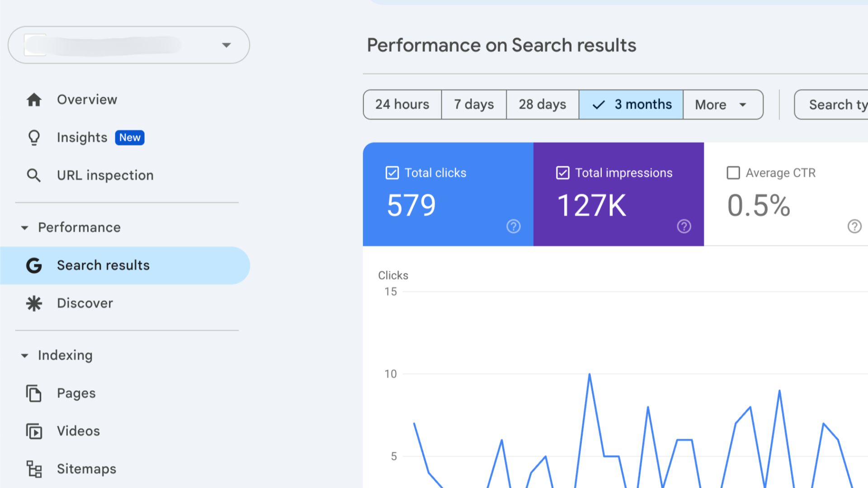Uncheck the Total impressions checkbox
Image resolution: width=868 pixels, height=488 pixels.
click(562, 173)
